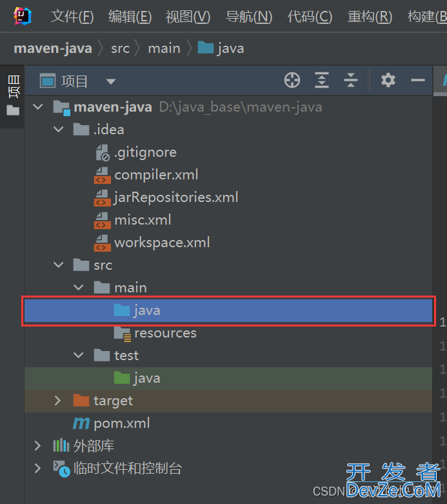Expand the 外部库 node
This screenshot has height=504, width=447.
click(37, 446)
